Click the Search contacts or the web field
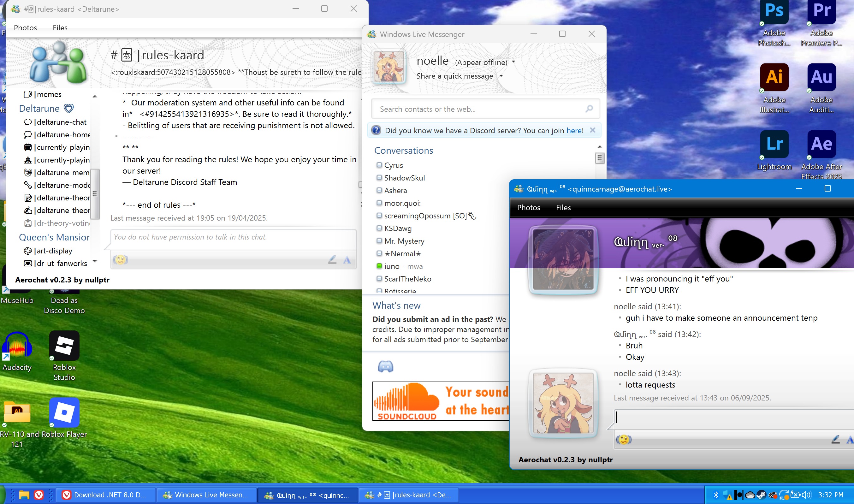 pos(486,109)
